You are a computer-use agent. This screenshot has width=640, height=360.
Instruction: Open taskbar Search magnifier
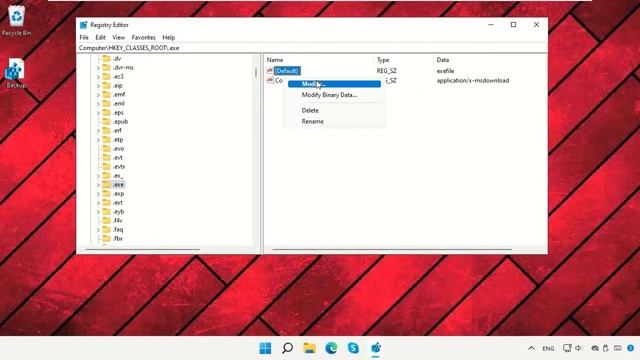[x=287, y=348]
